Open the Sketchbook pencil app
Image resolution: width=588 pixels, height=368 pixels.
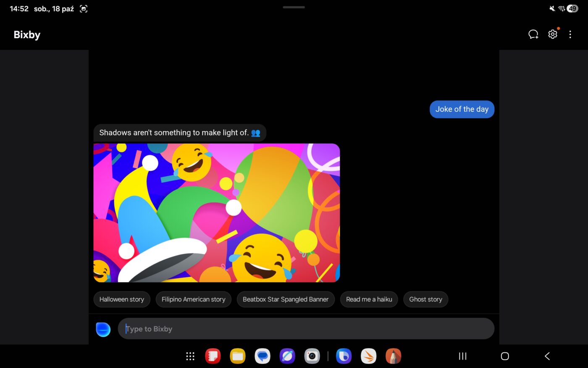click(x=394, y=356)
